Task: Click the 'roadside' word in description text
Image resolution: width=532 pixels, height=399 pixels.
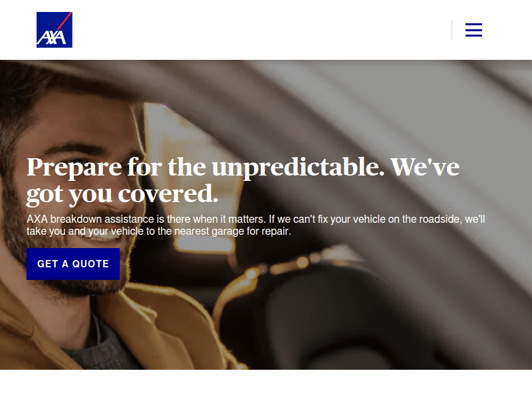Action: click(440, 219)
